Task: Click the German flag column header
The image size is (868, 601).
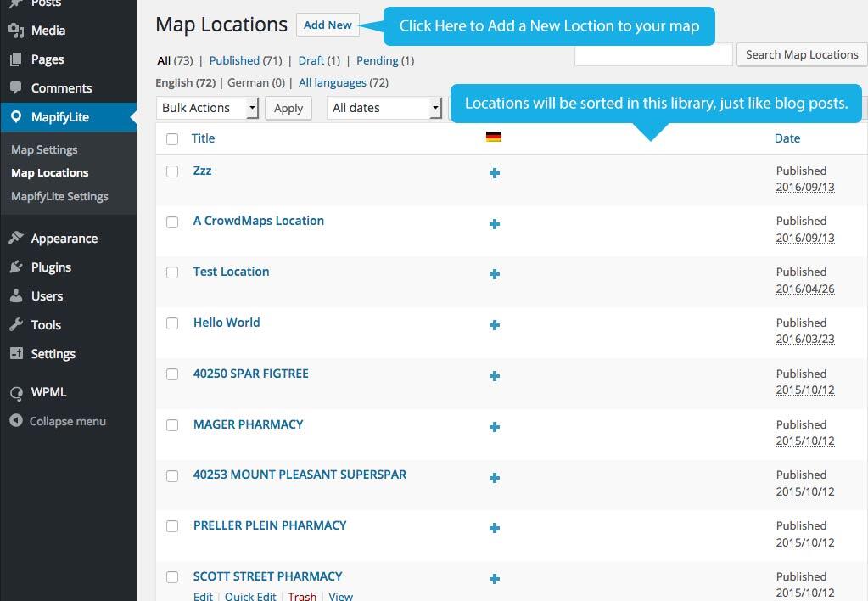Action: point(494,137)
